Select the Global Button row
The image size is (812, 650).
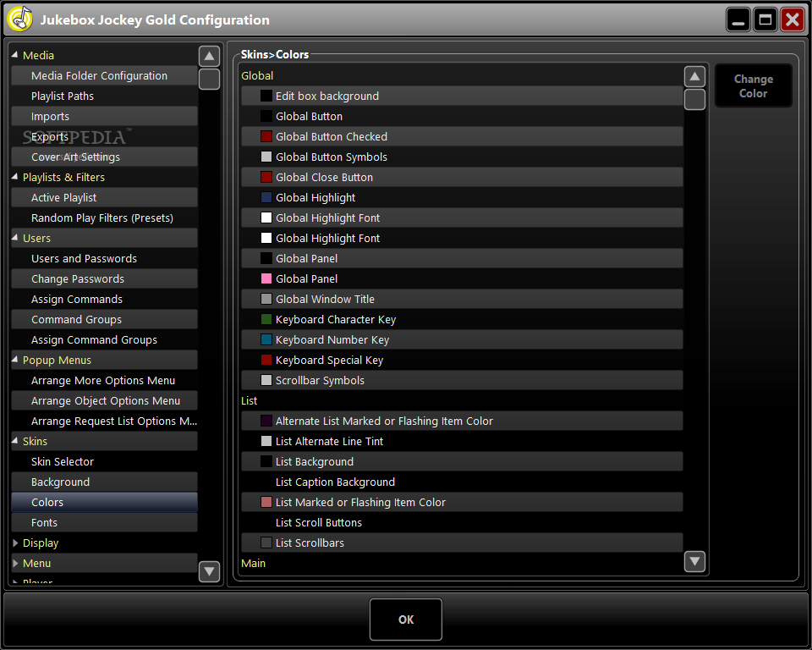462,116
